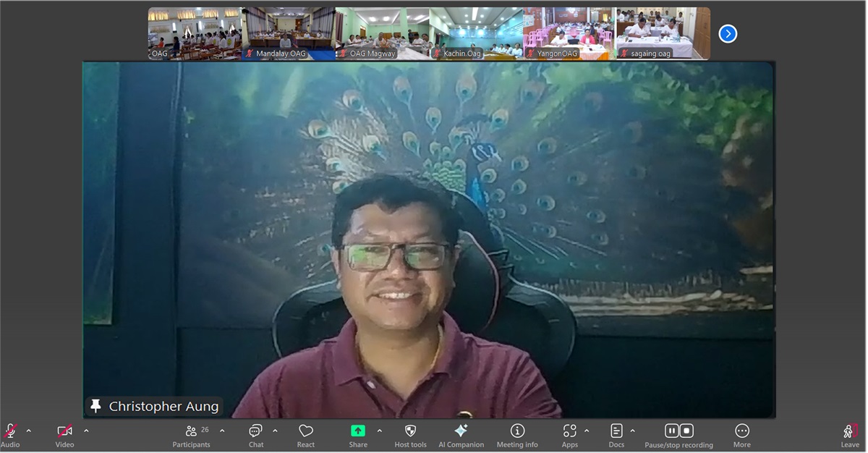
Task: Open Host tools shield icon
Action: coord(410,432)
